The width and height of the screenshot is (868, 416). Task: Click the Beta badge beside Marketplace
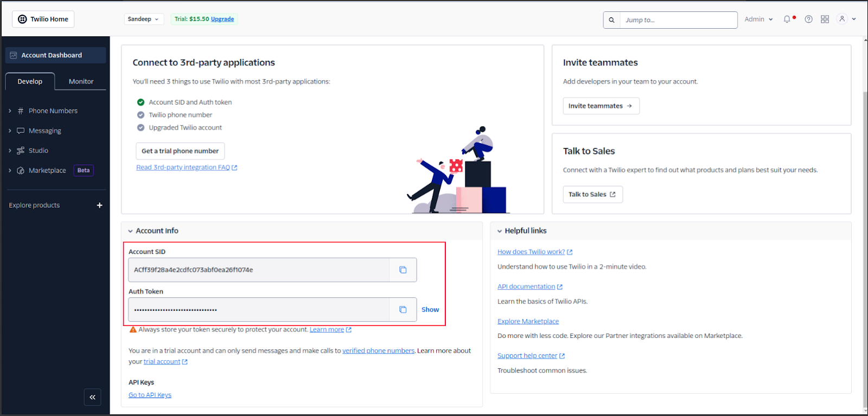(84, 170)
